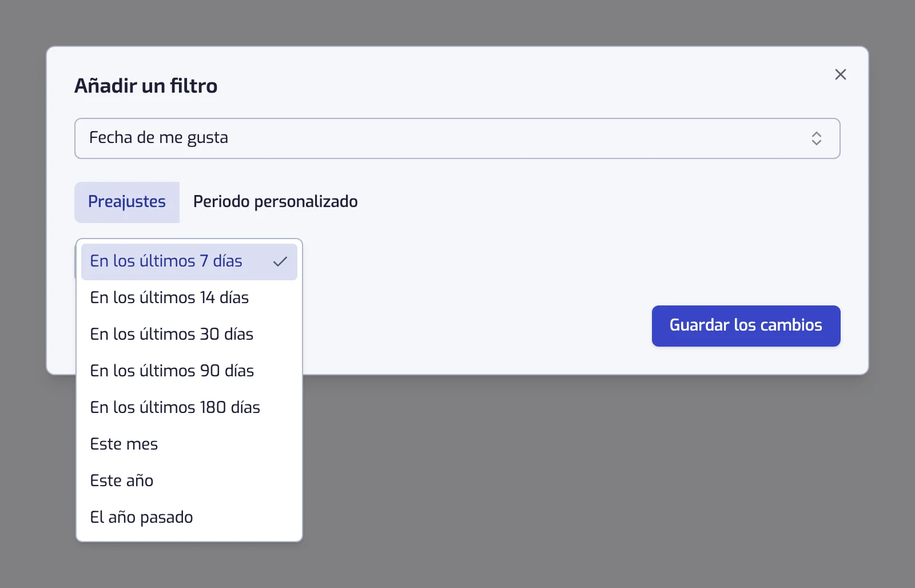Select the Este año preset
The height and width of the screenshot is (588, 915).
pos(189,481)
